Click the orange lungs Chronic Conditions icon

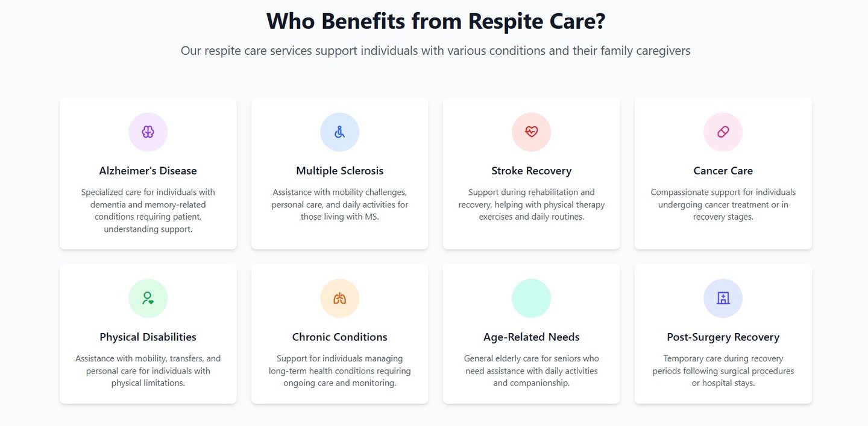[340, 298]
